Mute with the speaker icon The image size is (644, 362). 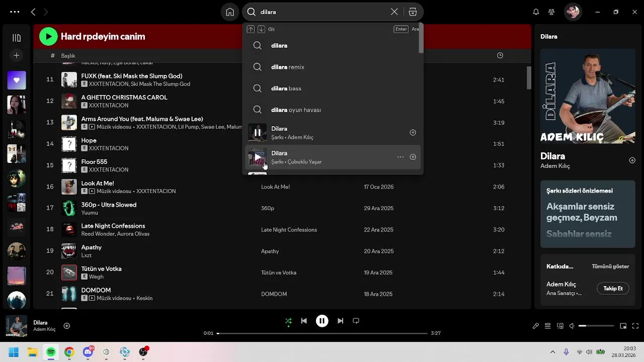572,326
